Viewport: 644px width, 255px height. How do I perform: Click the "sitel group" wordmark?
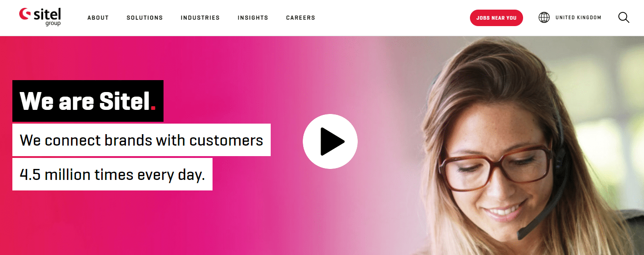coord(47,16)
